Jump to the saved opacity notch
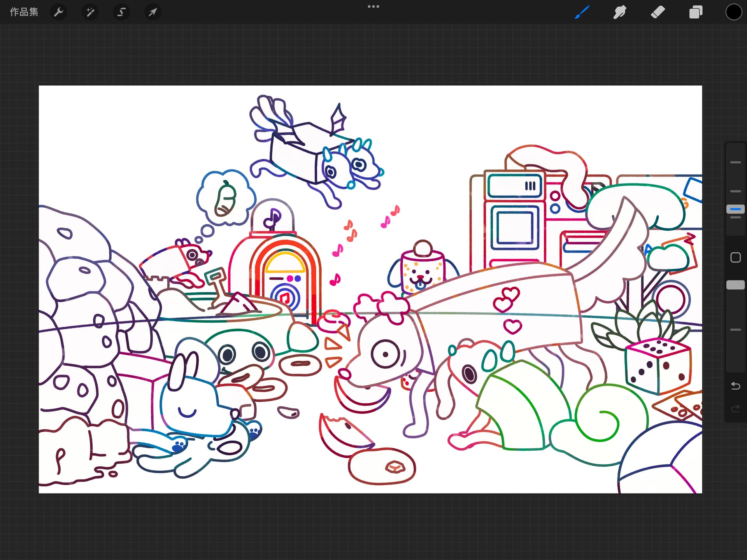The width and height of the screenshot is (747, 560). 735,330
